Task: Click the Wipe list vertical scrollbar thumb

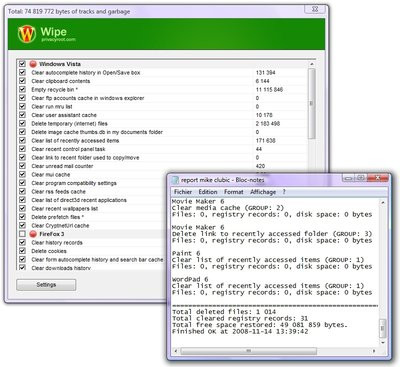Action: [312, 103]
